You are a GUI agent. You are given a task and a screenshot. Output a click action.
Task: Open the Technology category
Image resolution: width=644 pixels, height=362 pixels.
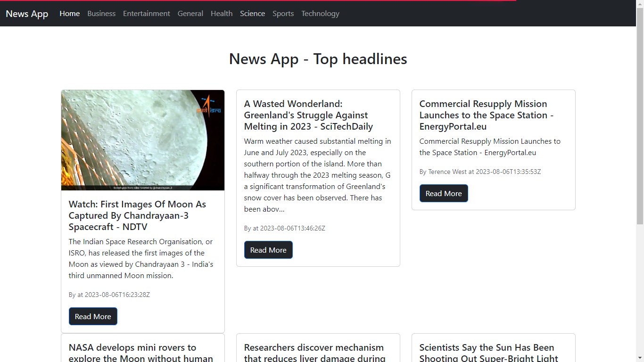pyautogui.click(x=320, y=14)
